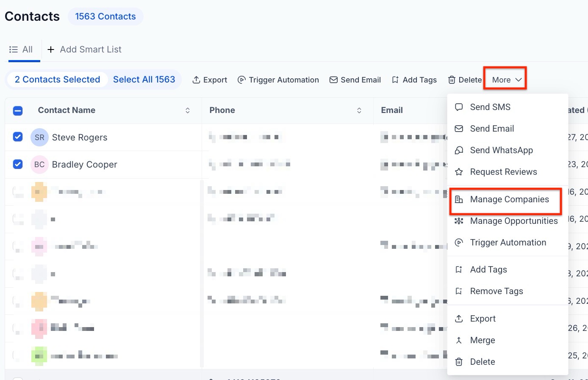Click Select All 1563 button
588x380 pixels.
click(144, 80)
